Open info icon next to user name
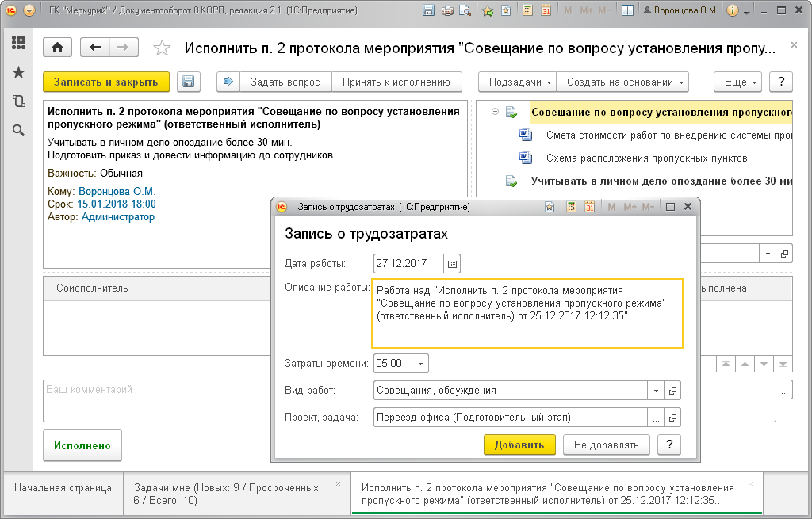This screenshot has width=812, height=519. coord(732,10)
